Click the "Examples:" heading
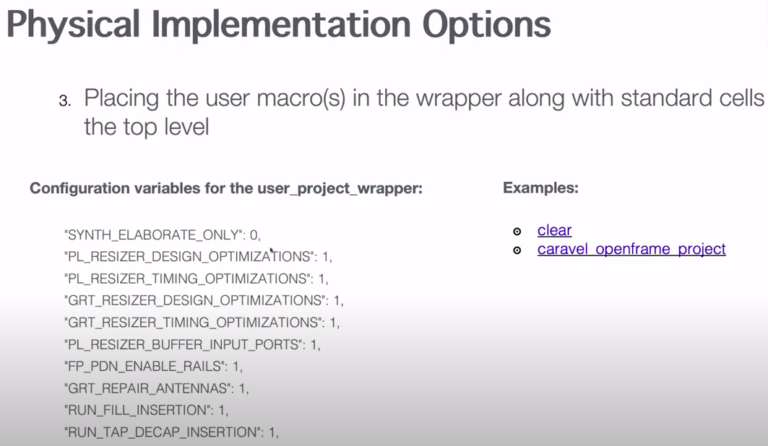This screenshot has width=768, height=446. 541,188
